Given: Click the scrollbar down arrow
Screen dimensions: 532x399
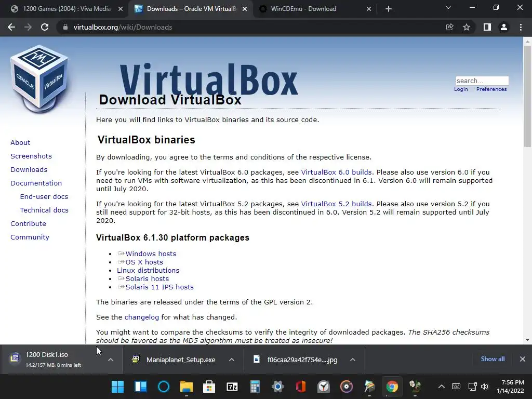Looking at the screenshot, I should tap(527, 340).
